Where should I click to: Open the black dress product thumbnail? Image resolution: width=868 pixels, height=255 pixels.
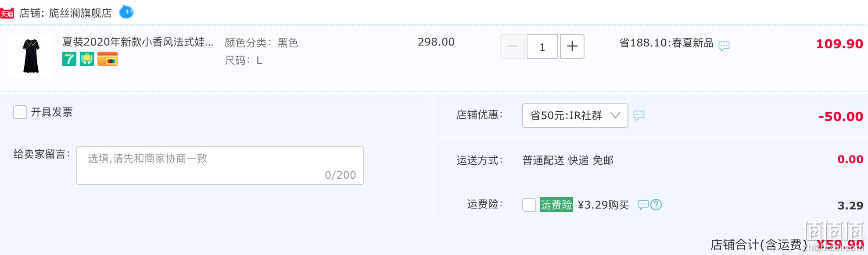pyautogui.click(x=31, y=56)
